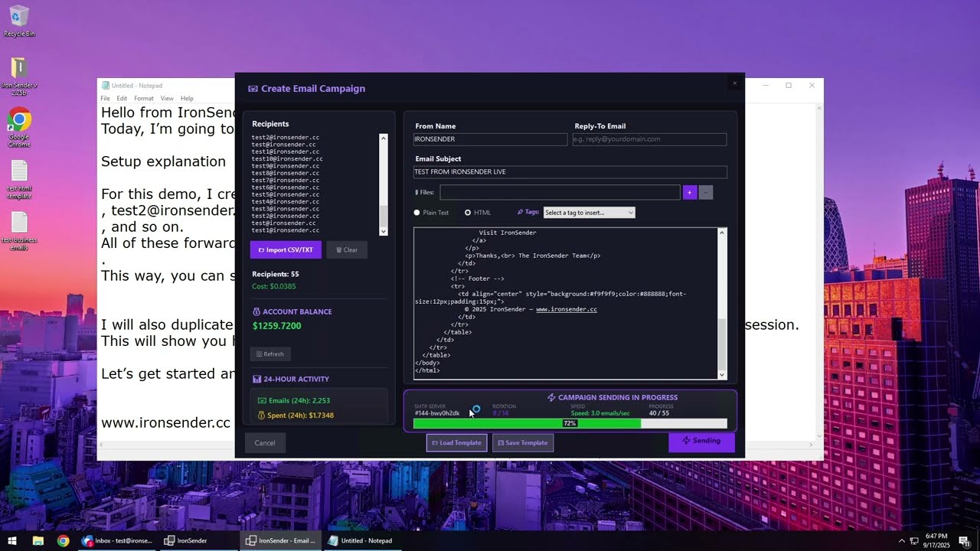This screenshot has width=980, height=551.
Task: Open Notepad Help menu
Action: [x=187, y=99]
